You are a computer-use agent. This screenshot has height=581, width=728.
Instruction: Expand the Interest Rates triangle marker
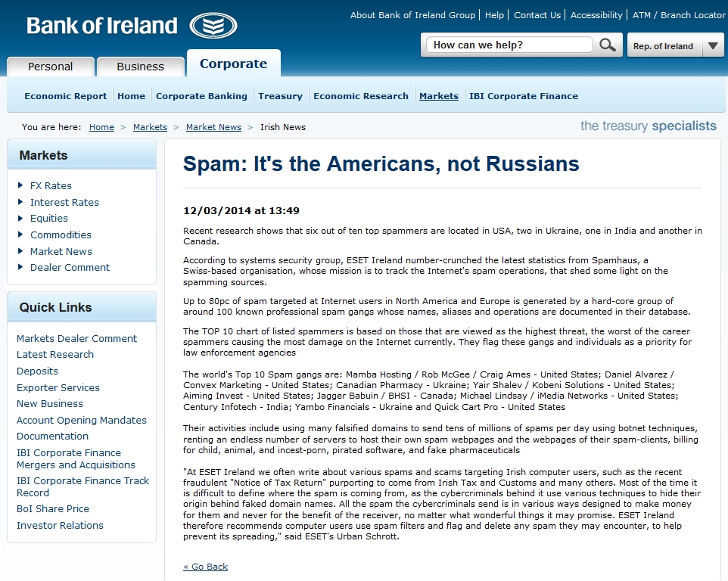point(20,202)
